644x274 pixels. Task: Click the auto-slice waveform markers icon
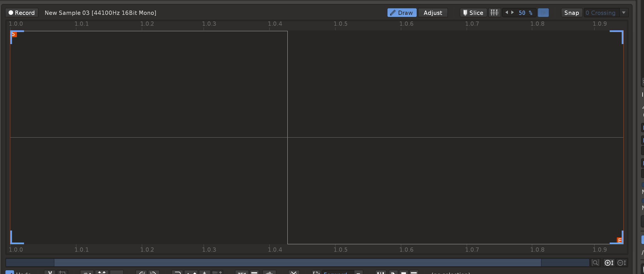(494, 13)
